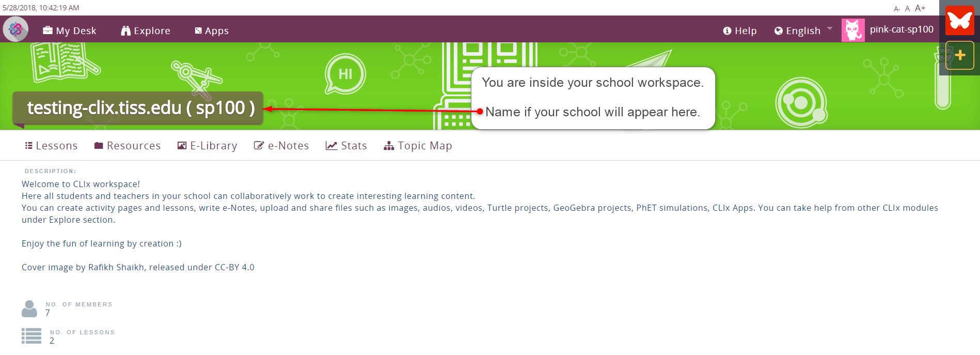Screen dimensions: 980x355
Task: Switch to the Lessons tab
Action: 52,146
